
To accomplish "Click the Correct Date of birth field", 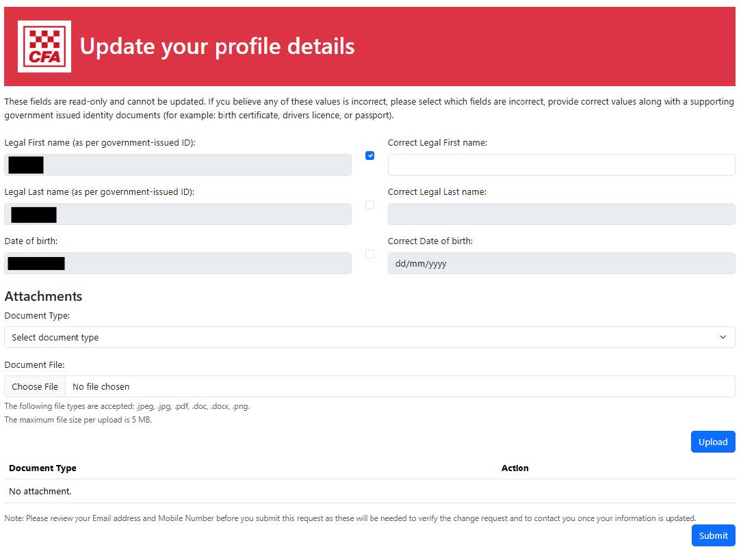I will tap(562, 263).
